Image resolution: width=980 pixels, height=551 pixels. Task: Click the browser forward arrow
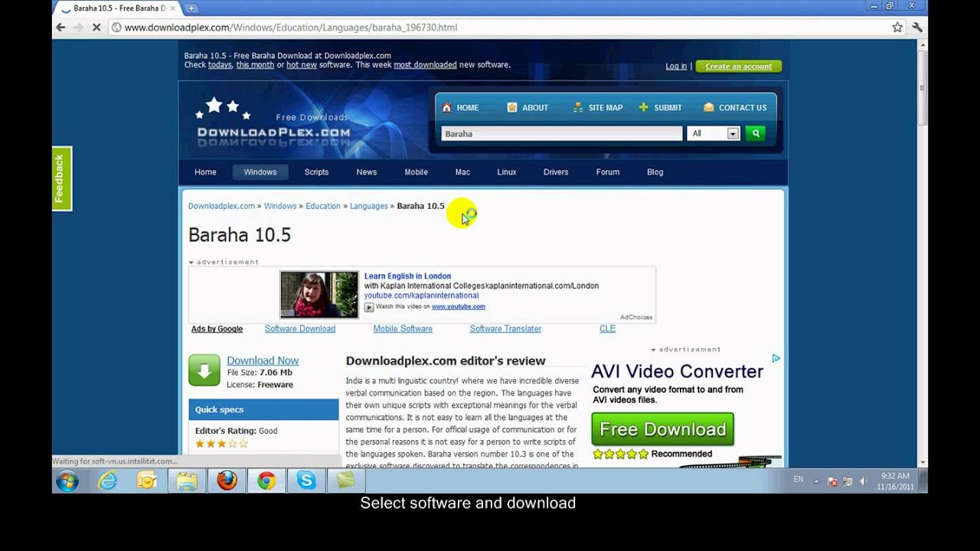pyautogui.click(x=78, y=27)
